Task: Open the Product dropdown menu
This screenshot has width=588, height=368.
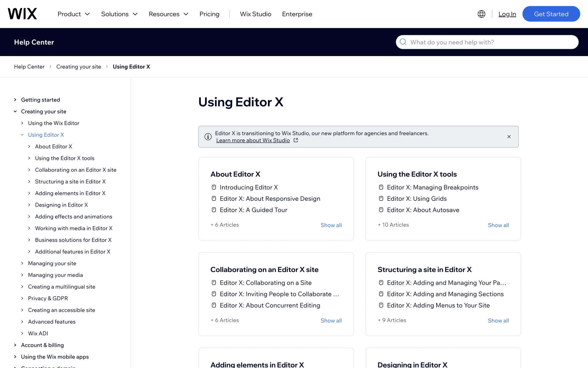Action: coord(73,14)
